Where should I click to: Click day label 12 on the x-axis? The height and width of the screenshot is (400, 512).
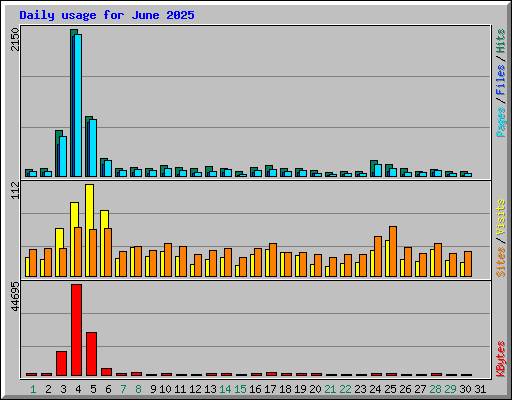195,389
